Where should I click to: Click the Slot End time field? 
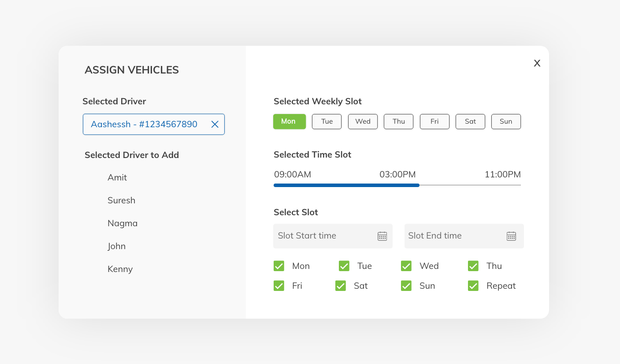[x=454, y=236]
